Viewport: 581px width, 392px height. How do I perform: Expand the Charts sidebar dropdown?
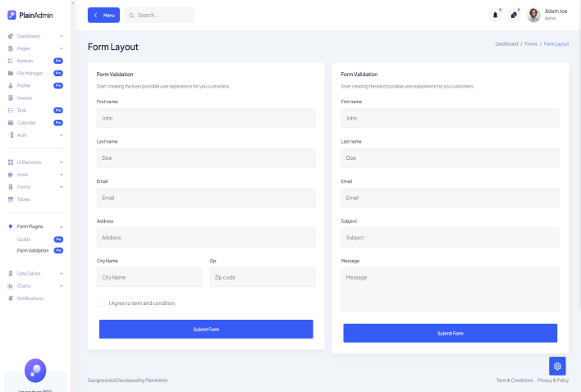[62, 285]
